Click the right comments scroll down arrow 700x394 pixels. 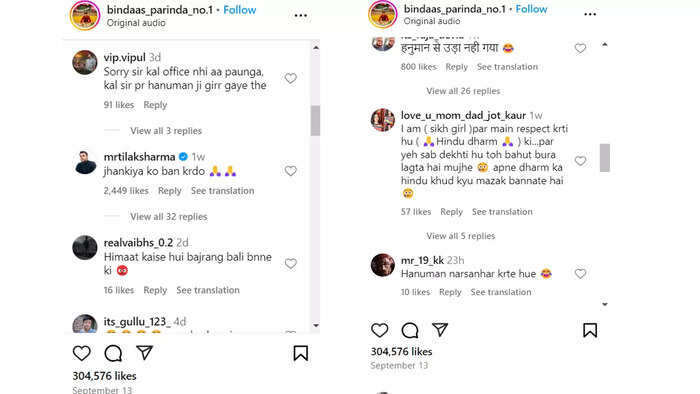(x=605, y=304)
